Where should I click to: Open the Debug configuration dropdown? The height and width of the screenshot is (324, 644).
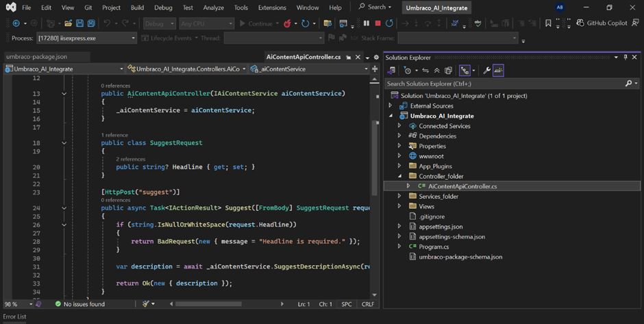(x=160, y=24)
